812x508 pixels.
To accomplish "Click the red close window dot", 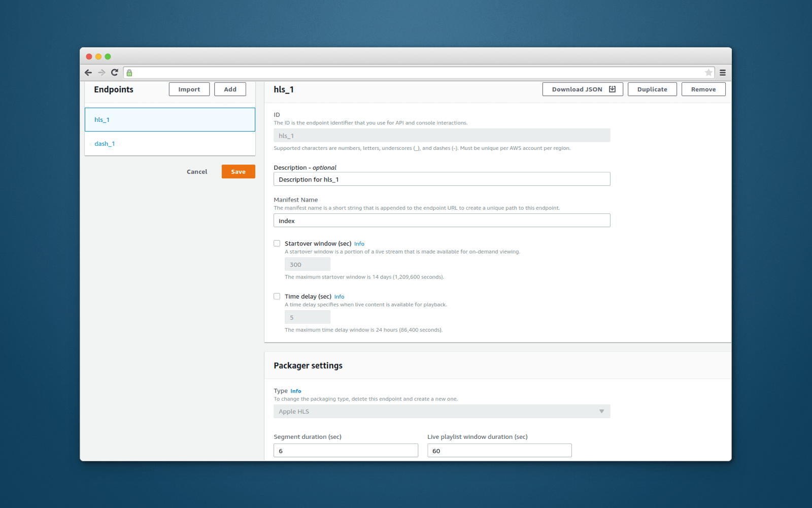I will click(x=89, y=56).
